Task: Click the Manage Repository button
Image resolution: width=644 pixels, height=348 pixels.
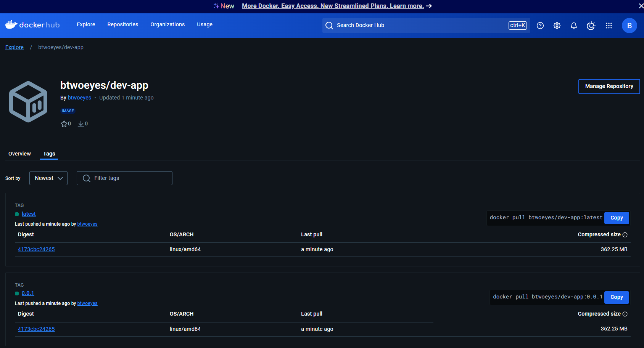Action: point(609,87)
